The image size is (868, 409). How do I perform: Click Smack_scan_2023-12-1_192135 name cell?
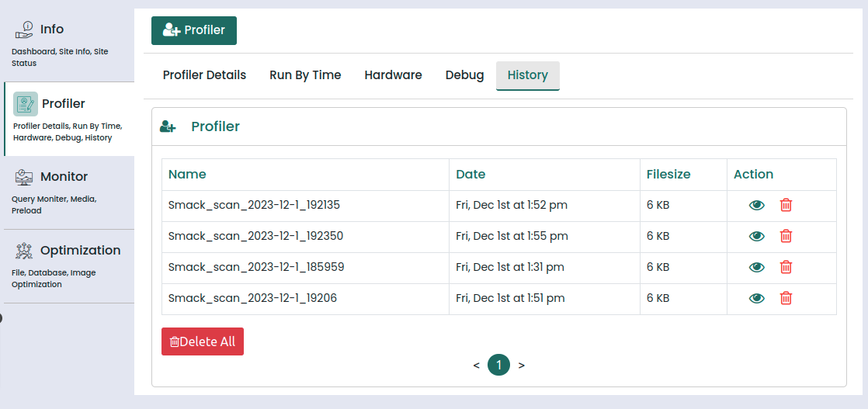(x=305, y=206)
